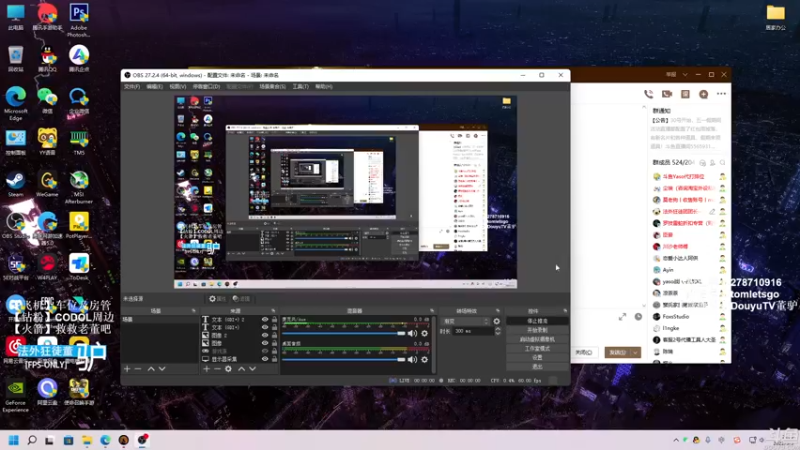800x450 pixels.
Task: Open QQ title bar dropdown chevron
Action: (685, 74)
